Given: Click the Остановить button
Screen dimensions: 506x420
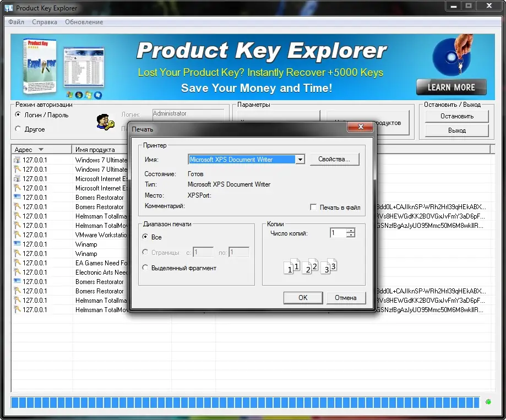Looking at the screenshot, I should pos(456,116).
